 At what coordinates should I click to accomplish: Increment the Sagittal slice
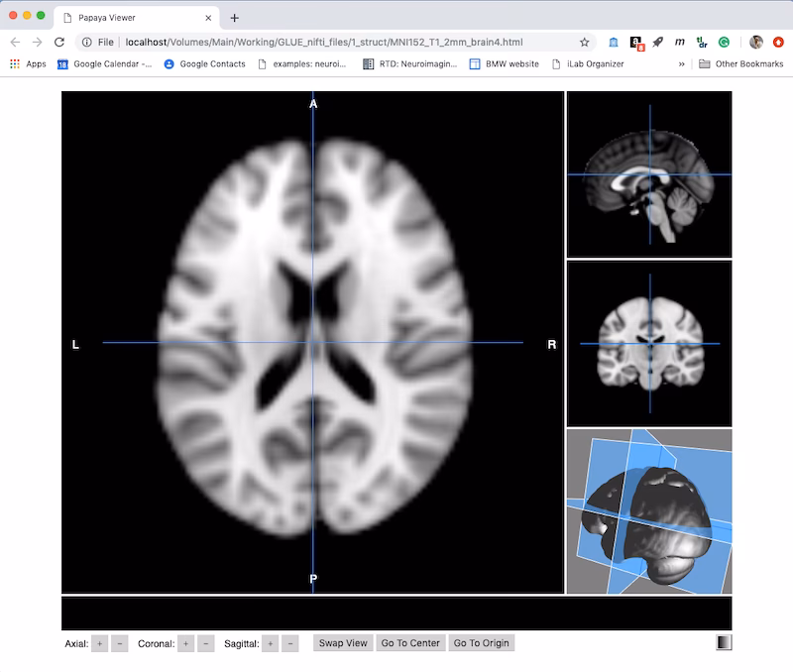tap(271, 643)
